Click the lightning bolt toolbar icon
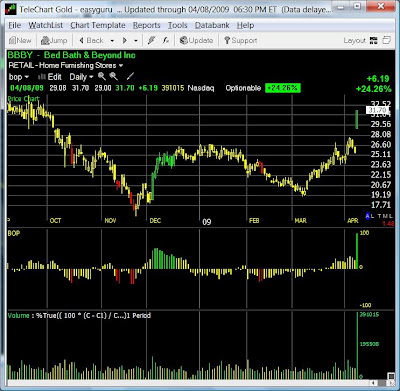The width and height of the screenshot is (400, 391). (151, 41)
